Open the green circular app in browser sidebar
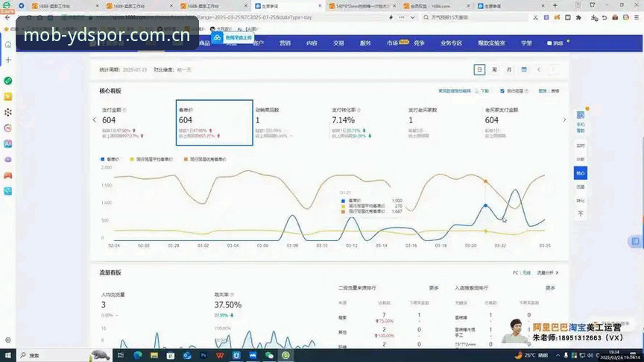This screenshot has height=362, width=644. 7,81
